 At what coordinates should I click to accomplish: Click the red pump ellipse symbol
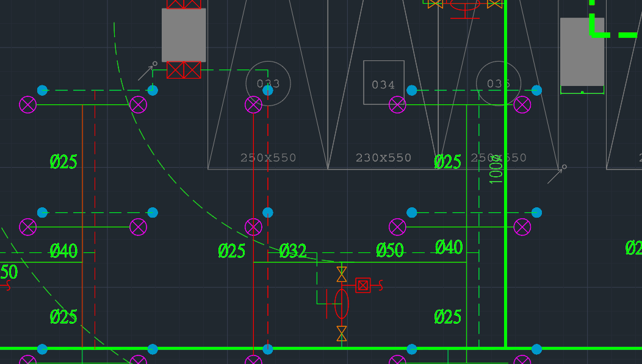[x=341, y=305]
